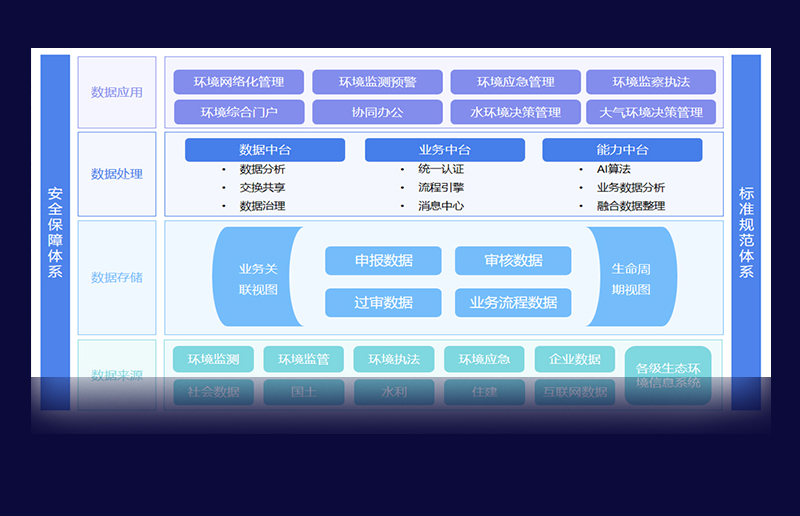Open 环境应急管理 module
Screen dimensions: 800x516
click(515, 82)
